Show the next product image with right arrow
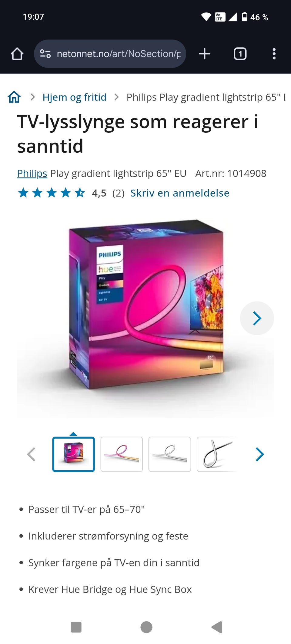Screen dimensions: 291x644 (x=257, y=318)
